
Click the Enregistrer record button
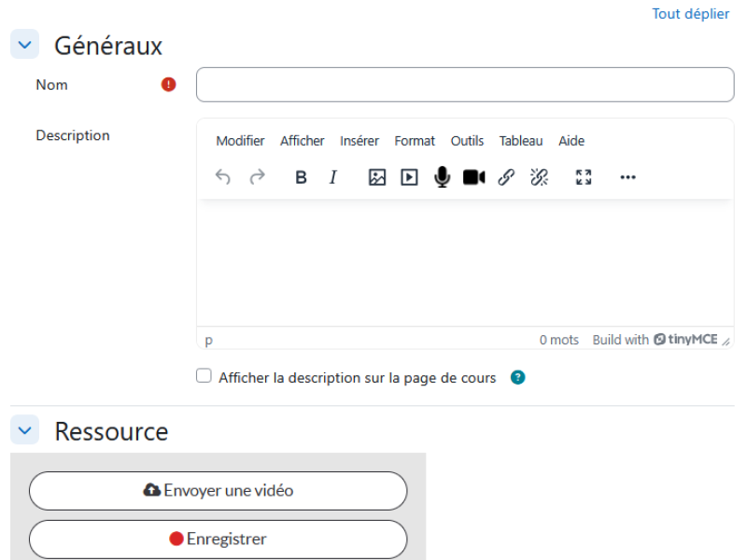[218, 539]
